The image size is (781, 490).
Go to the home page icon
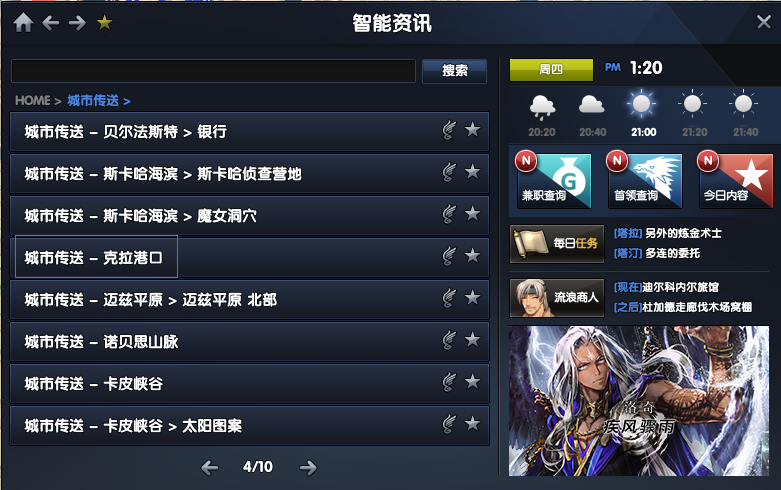[23, 22]
